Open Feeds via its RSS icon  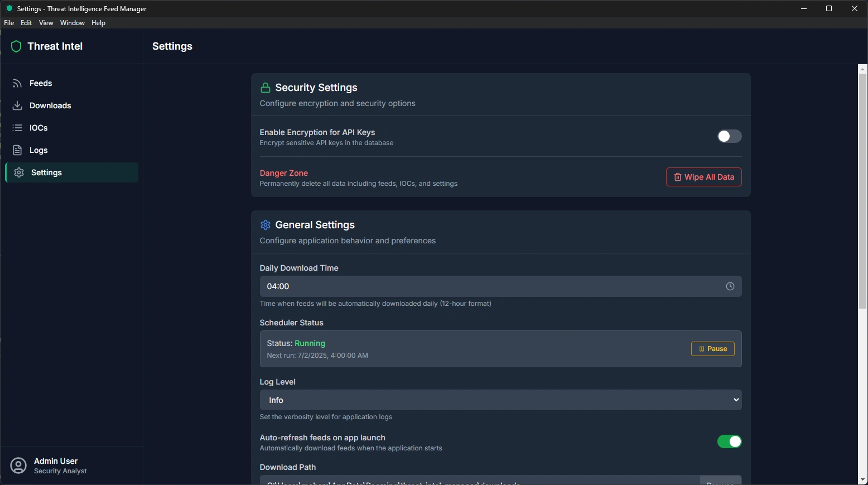17,83
